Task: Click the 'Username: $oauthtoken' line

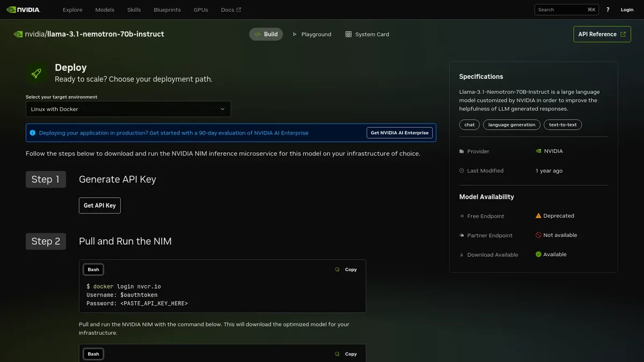Action: click(x=122, y=295)
